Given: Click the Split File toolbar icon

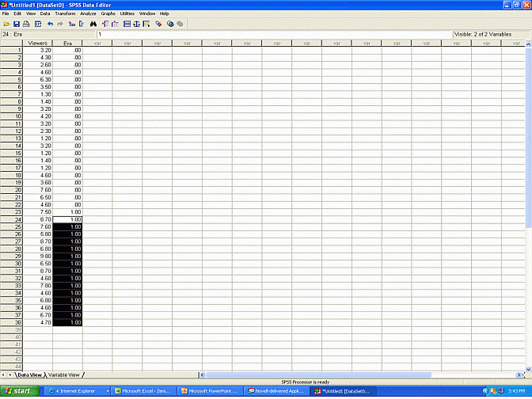Looking at the screenshot, I should [x=127, y=24].
